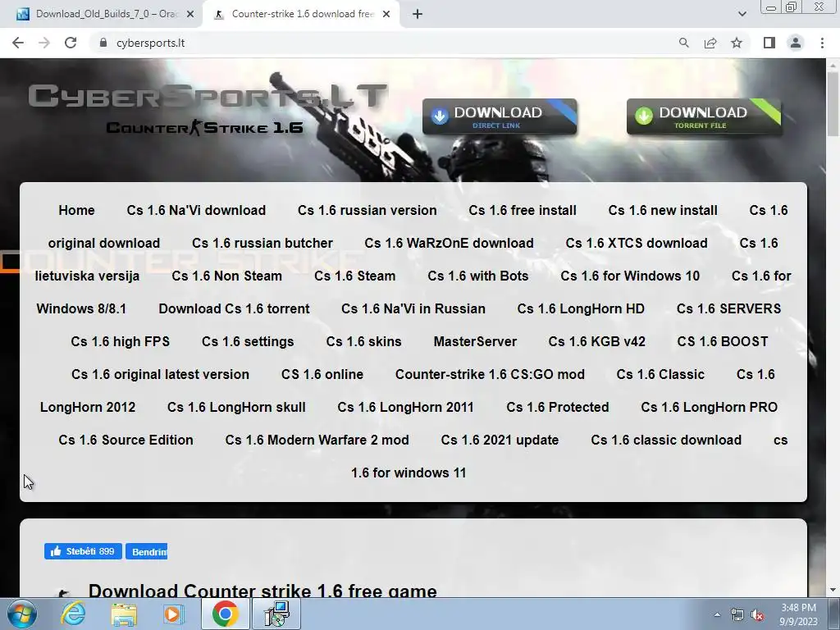
Task: Open Cs 1.6 2021 update link
Action: [x=500, y=440]
